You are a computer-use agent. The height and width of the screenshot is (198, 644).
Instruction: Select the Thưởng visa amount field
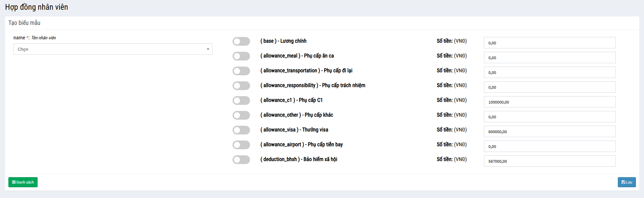tap(549, 131)
